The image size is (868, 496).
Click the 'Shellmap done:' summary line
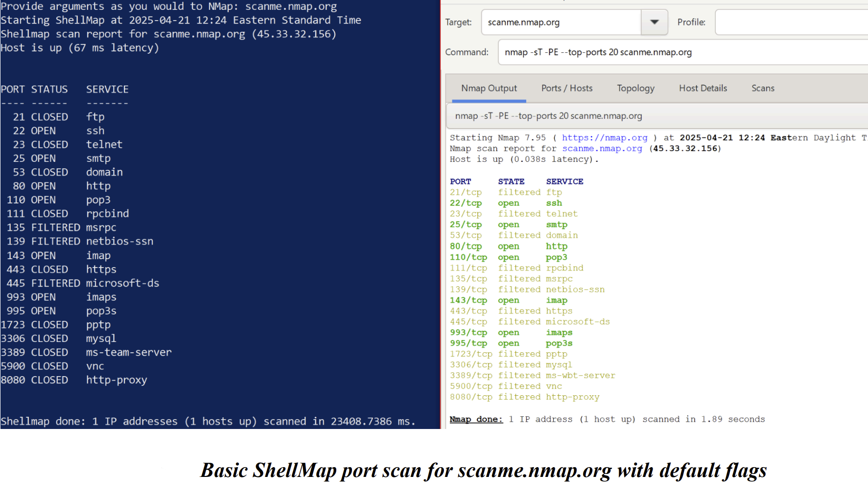pyautogui.click(x=208, y=421)
